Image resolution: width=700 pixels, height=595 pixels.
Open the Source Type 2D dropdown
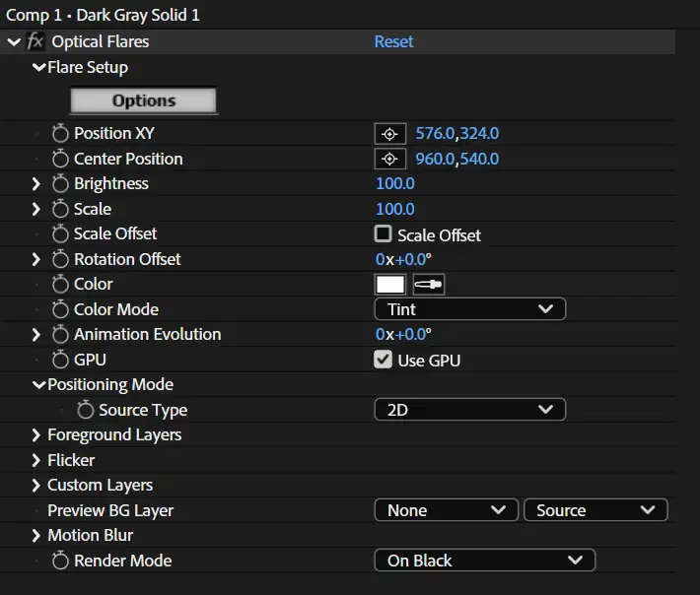(x=470, y=410)
